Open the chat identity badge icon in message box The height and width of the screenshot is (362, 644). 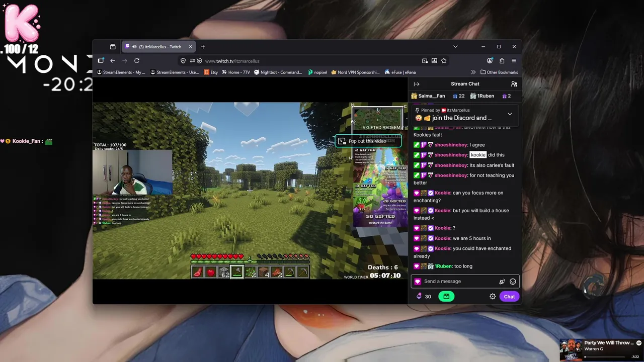tap(418, 282)
